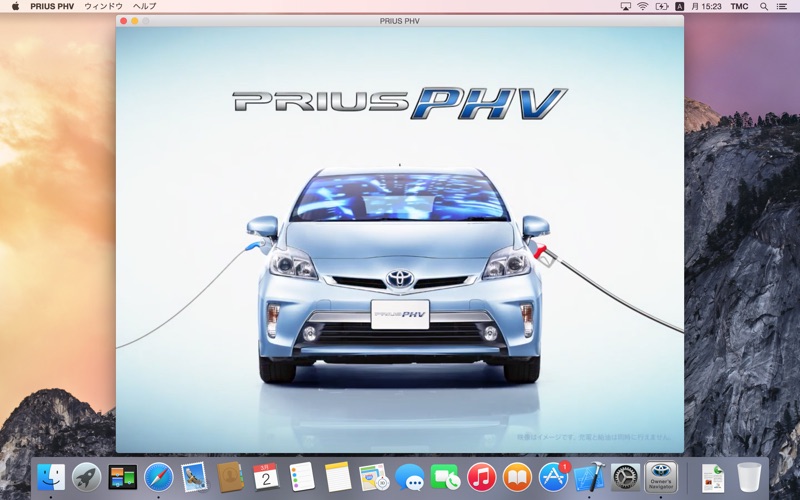
Task: Open Notification Center list icon
Action: pyautogui.click(x=782, y=6)
